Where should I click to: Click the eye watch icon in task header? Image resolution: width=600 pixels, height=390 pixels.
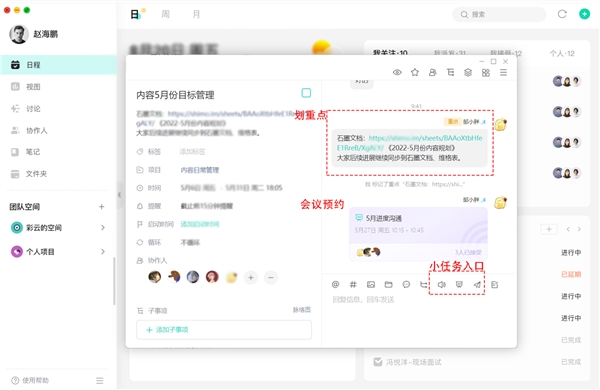tap(397, 72)
